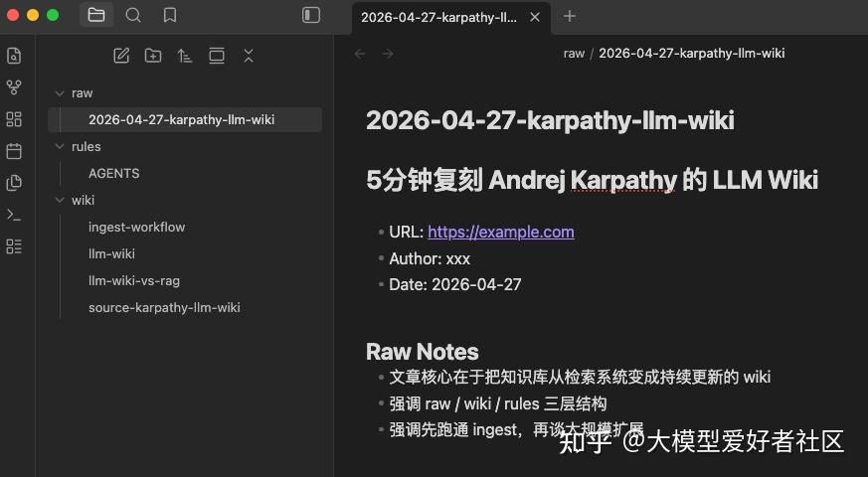Open graph view ribbon icon

[14, 87]
